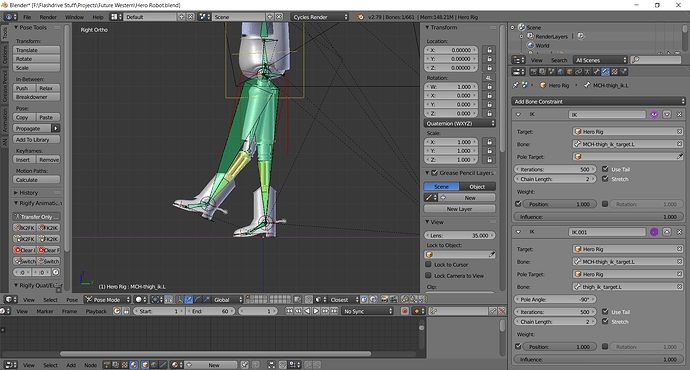Open the Help menu
Screen dimensions: 690x370
point(98,17)
